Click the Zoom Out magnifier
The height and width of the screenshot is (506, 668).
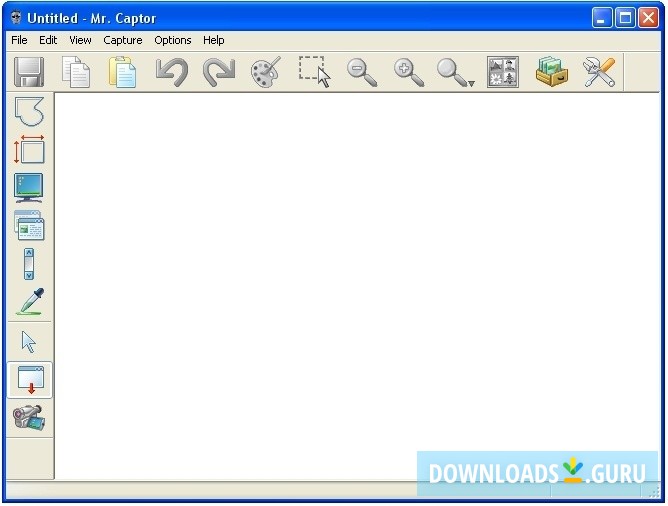click(362, 73)
